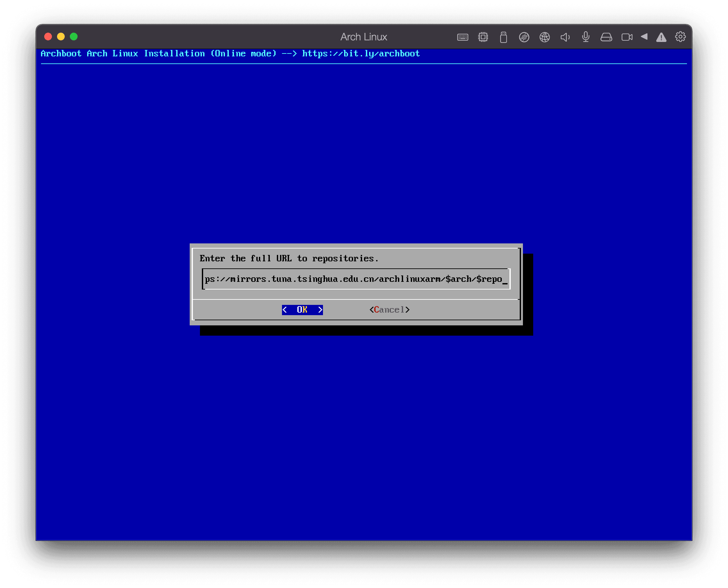
Task: Click the Archboot installation header text
Action: click(x=230, y=53)
